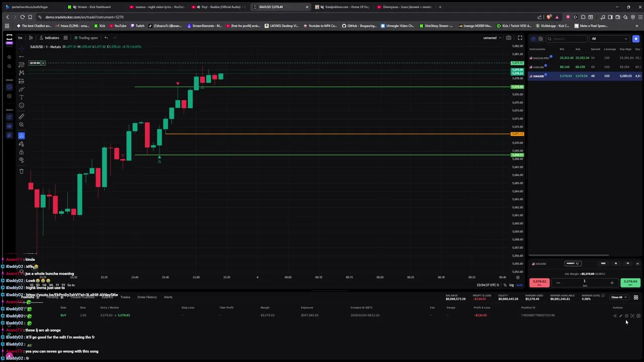Toggle percent scale on chart
Image resolution: width=644 pixels, height=362 pixels.
point(505,285)
